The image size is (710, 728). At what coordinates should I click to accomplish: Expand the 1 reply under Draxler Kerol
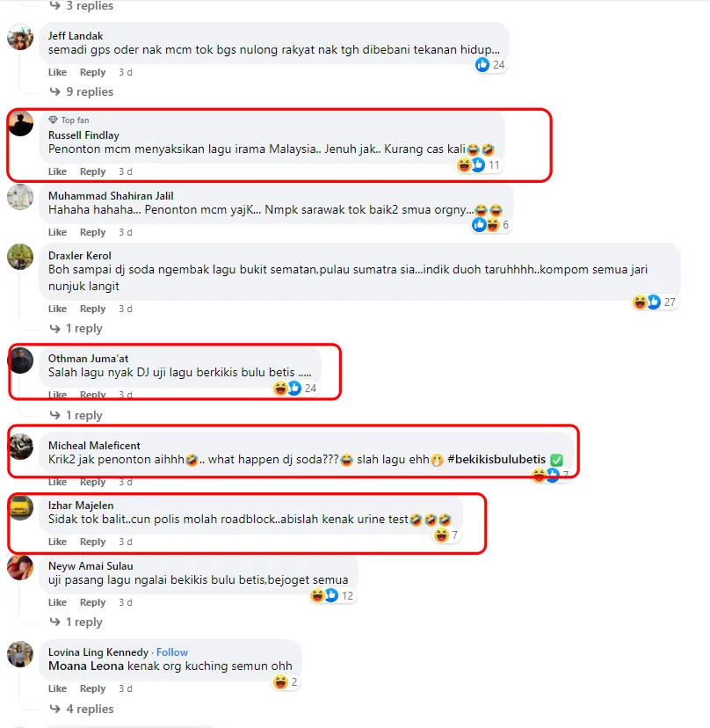76,328
